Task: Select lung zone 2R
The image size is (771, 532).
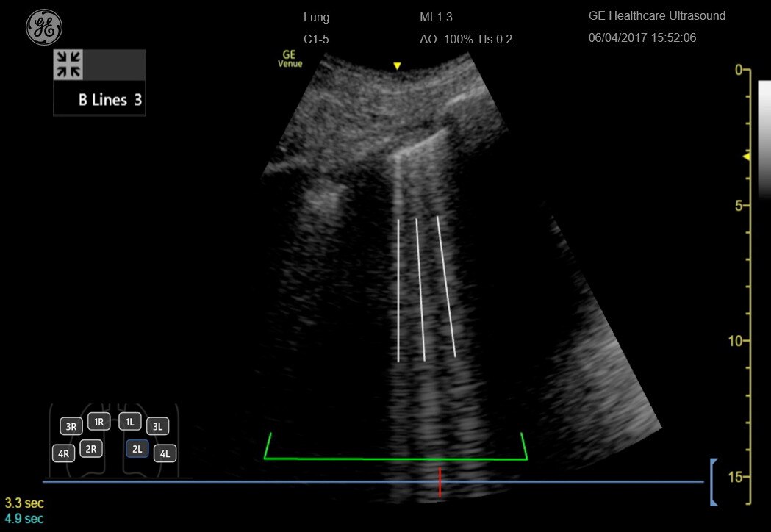Action: click(91, 448)
